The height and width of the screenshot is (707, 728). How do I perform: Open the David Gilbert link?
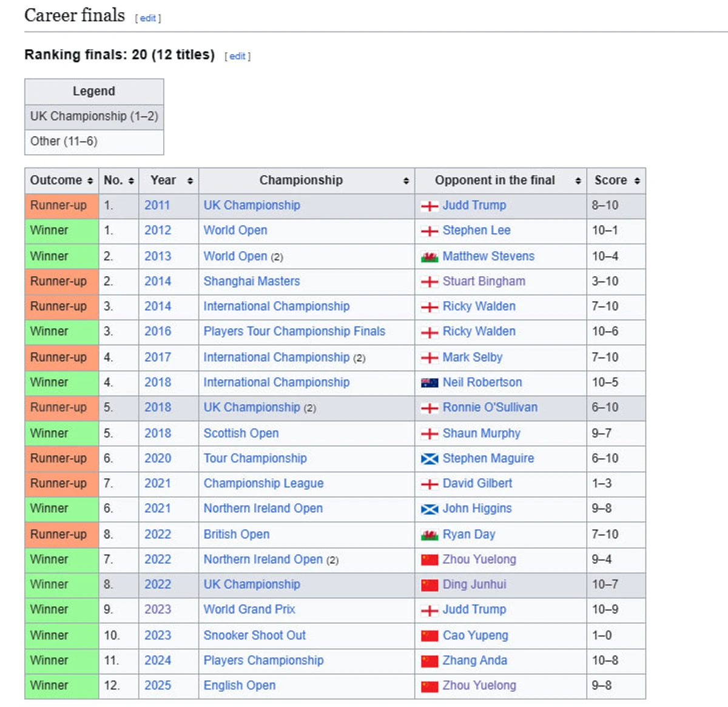click(477, 484)
